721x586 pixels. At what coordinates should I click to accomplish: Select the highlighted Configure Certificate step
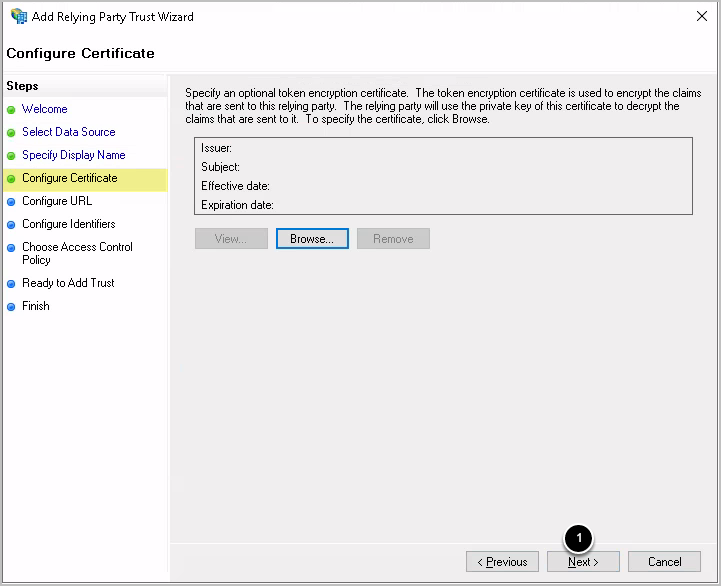(x=69, y=178)
